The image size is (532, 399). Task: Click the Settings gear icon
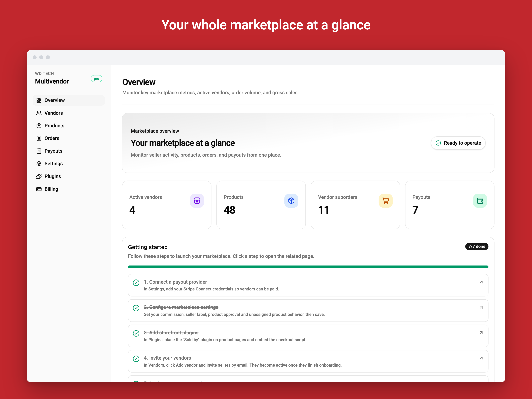(x=39, y=164)
